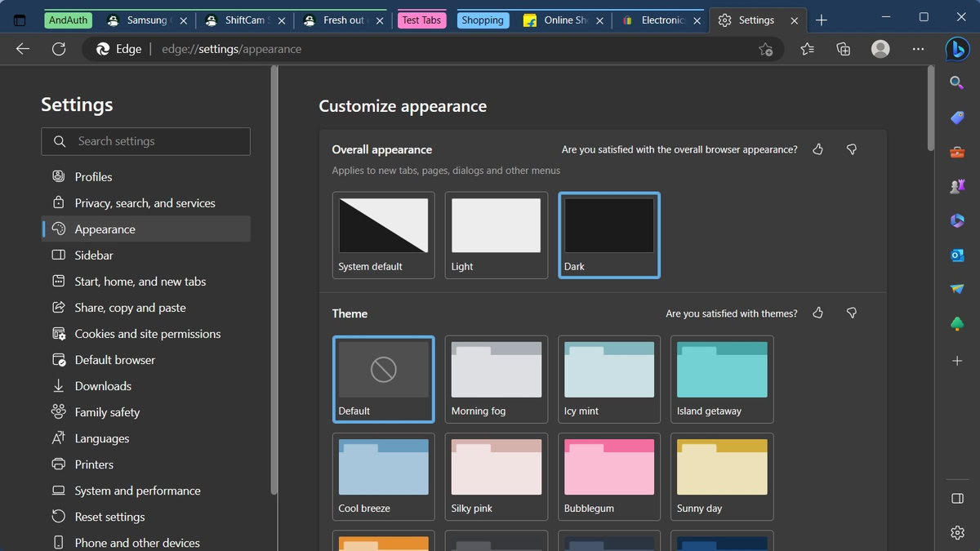Expand the AndAuth tab group
The height and width of the screenshot is (551, 980).
pos(68,20)
